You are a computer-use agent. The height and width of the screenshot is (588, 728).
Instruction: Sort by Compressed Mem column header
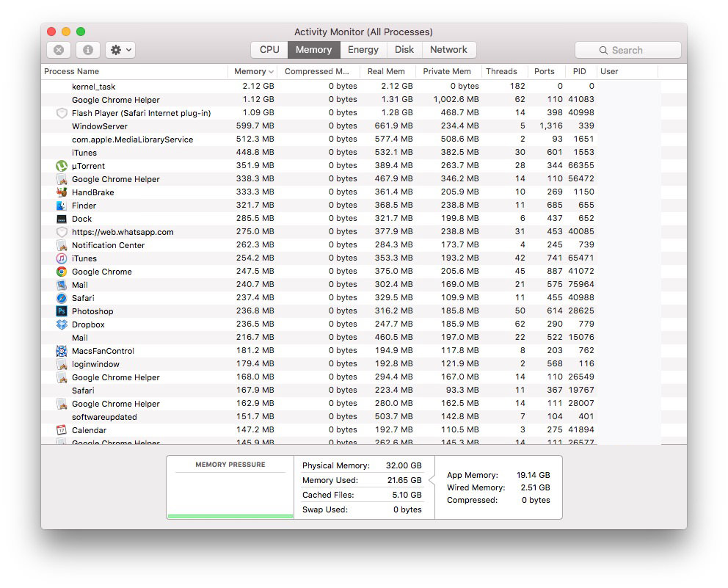318,71
